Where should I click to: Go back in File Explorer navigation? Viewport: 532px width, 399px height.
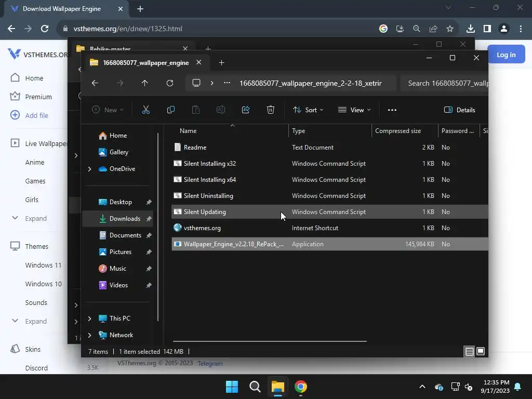95,83
